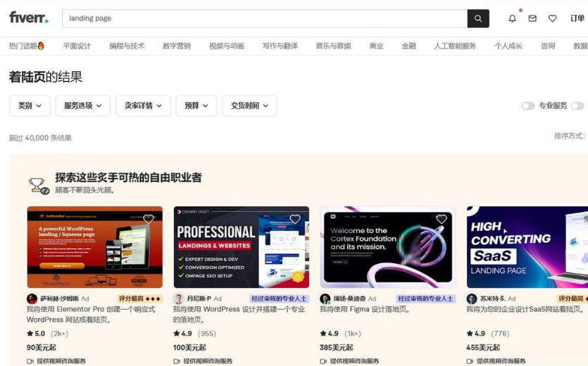The width and height of the screenshot is (588, 366).
Task: Click seller avatar of 苏米特·S.
Action: [x=471, y=299]
